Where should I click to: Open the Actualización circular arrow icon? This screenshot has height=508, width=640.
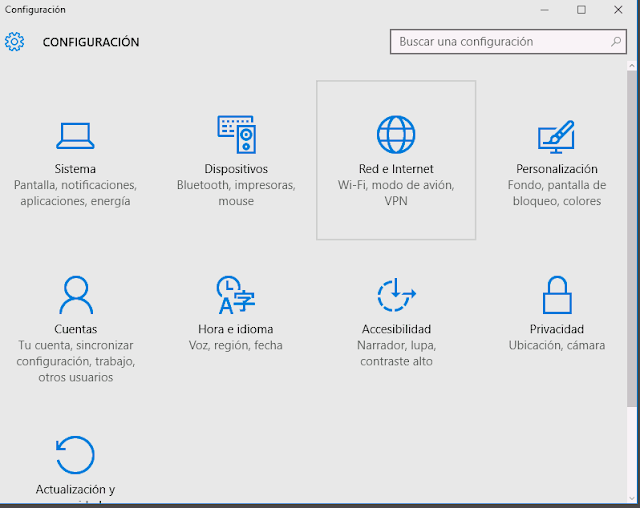[75, 455]
